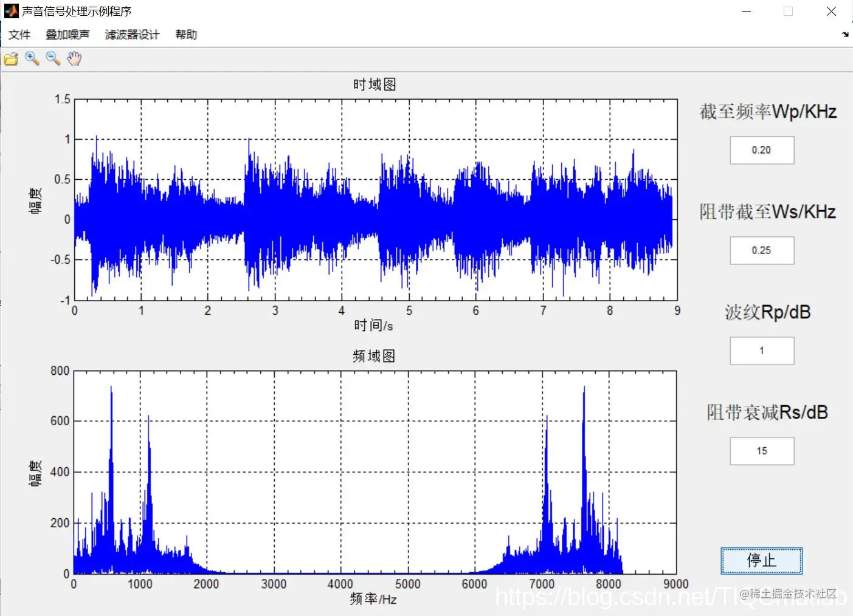The image size is (853, 616).
Task: Click the Wp cutoff frequency field showing 0.20
Action: 762,150
